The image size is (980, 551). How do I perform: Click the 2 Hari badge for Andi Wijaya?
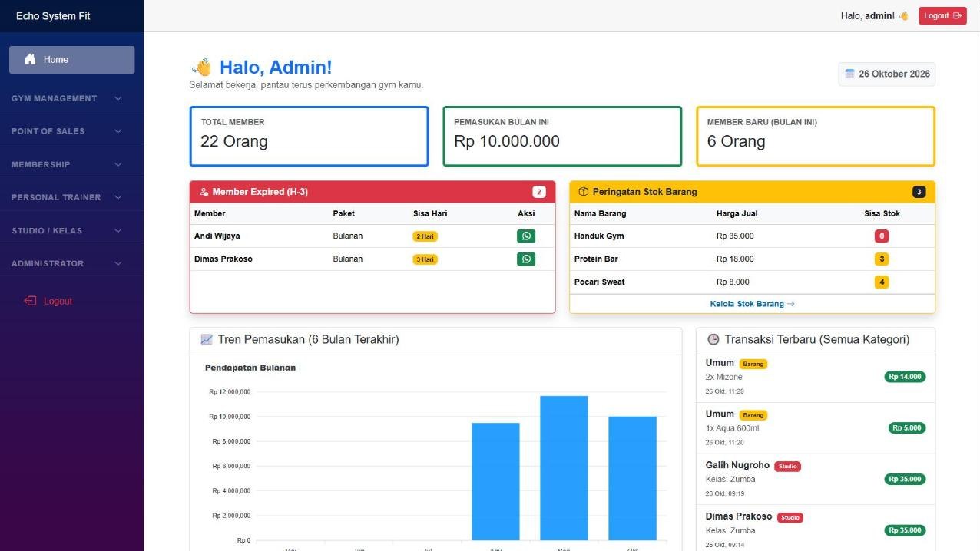(425, 236)
